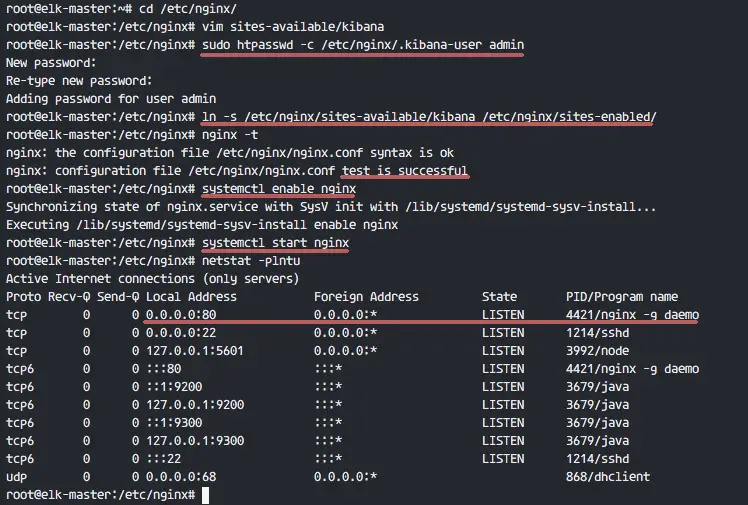Click the 'systemctl start nginx' command
Image resolution: width=748 pixels, height=505 pixels.
click(275, 243)
